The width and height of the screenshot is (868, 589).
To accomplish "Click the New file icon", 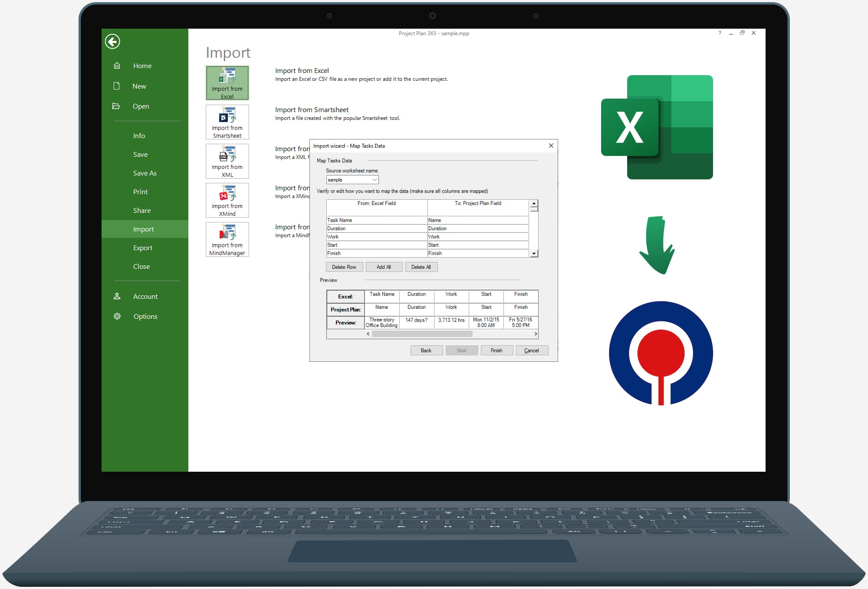I will 117,86.
